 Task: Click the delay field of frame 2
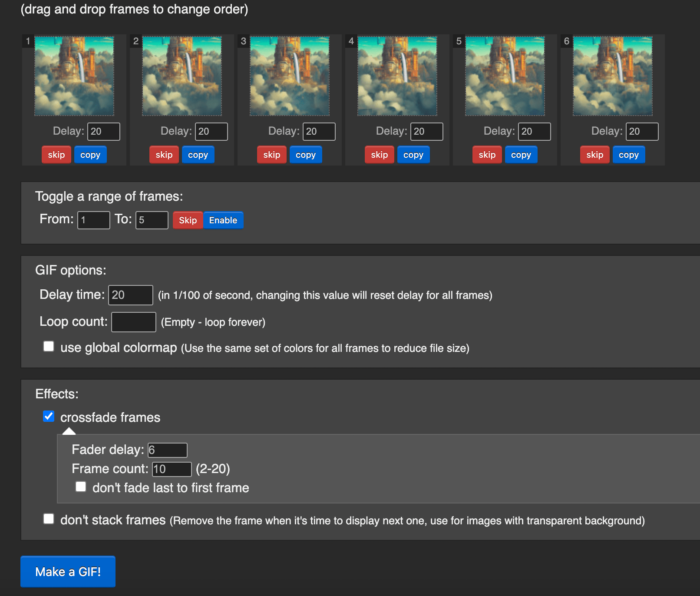coord(211,131)
